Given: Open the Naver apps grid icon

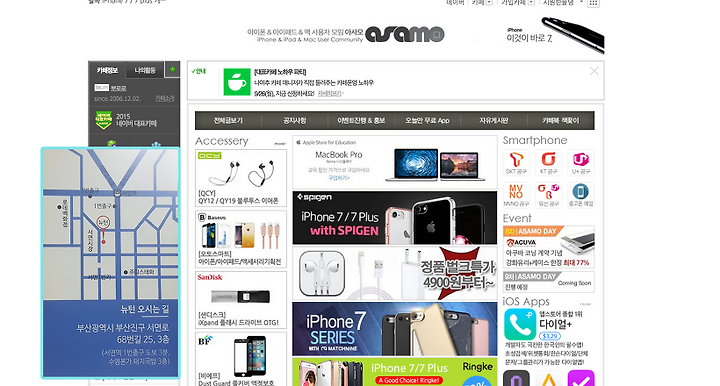Looking at the screenshot, I should tap(593, 3).
